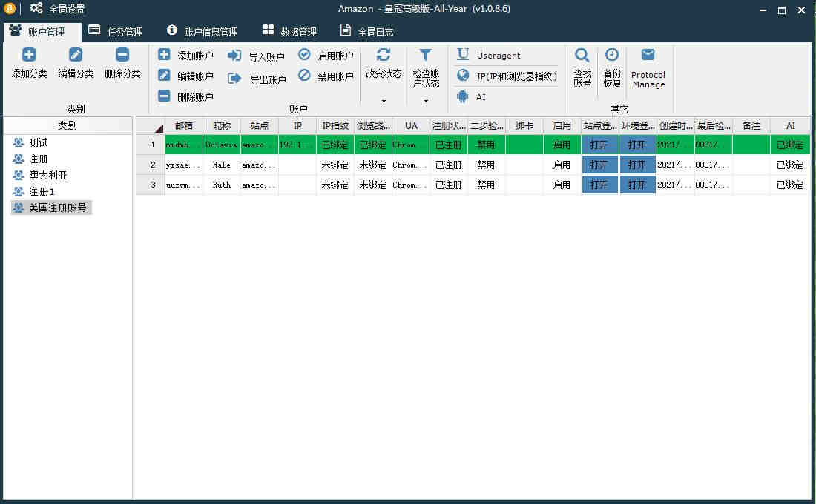Export accounts using 导出账户 icon
816x504 pixels.
[235, 78]
